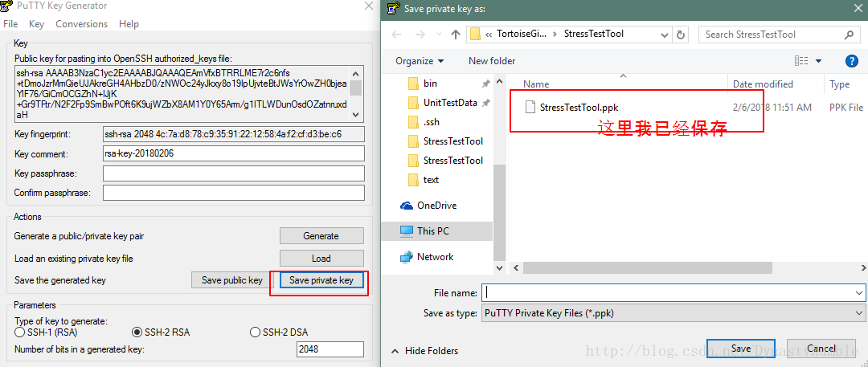Click the number of bits field
Viewport: 868px width, 367px height.
click(330, 349)
